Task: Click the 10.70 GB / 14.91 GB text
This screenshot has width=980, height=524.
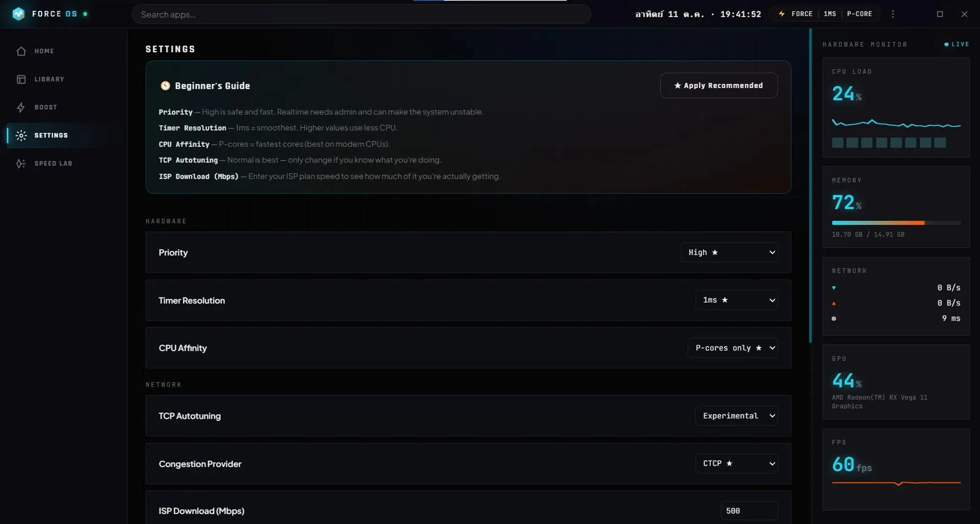Action: 868,234
